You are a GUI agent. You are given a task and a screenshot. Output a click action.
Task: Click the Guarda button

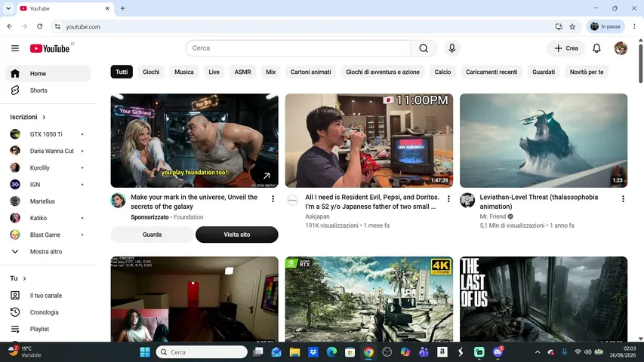(x=152, y=235)
